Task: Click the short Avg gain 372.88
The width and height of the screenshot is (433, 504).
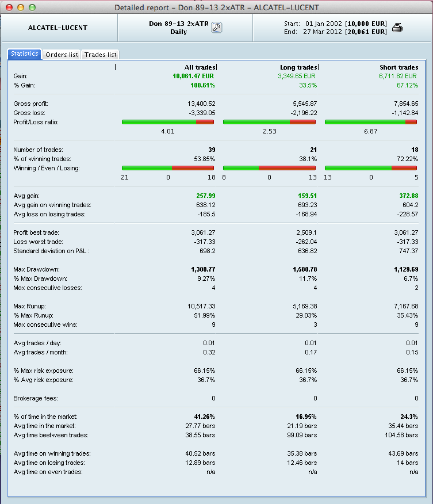Action: [x=409, y=196]
